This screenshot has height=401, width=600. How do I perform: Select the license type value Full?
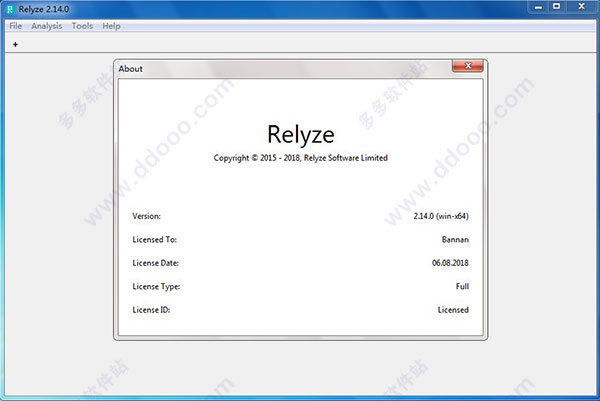click(462, 287)
